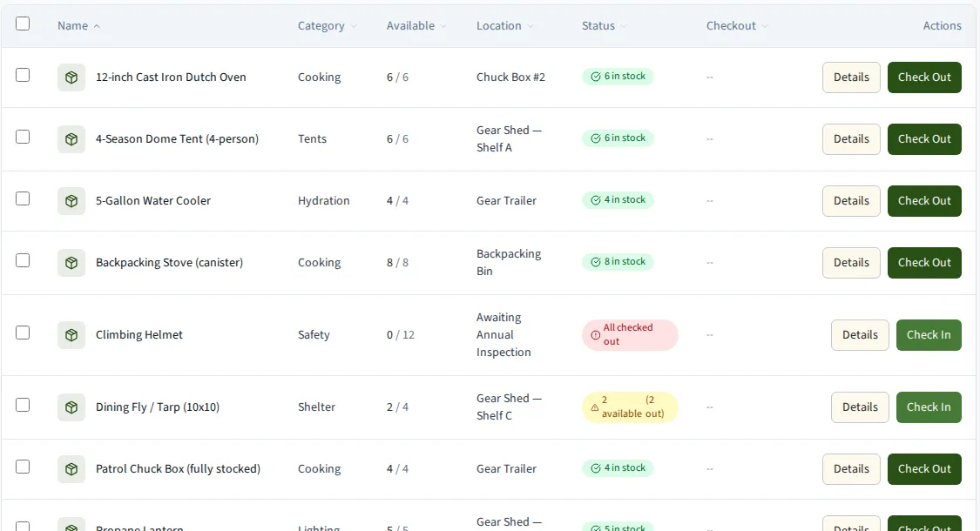
Task: Check the Backpacking Stove row checkbox
Action: click(x=23, y=260)
